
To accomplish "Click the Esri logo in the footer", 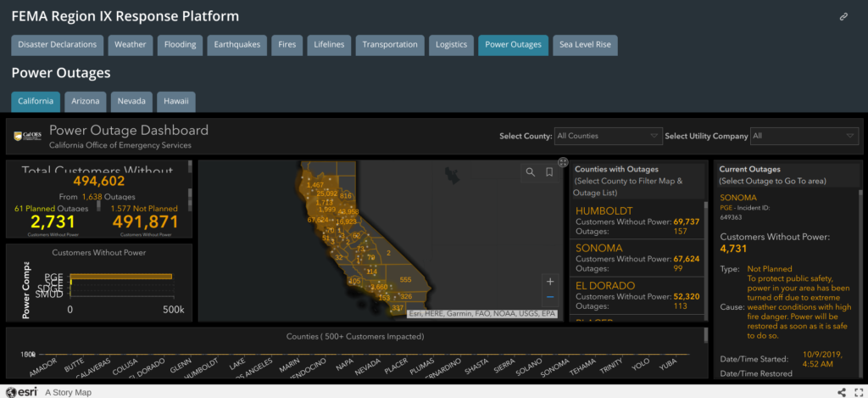I will (23, 392).
